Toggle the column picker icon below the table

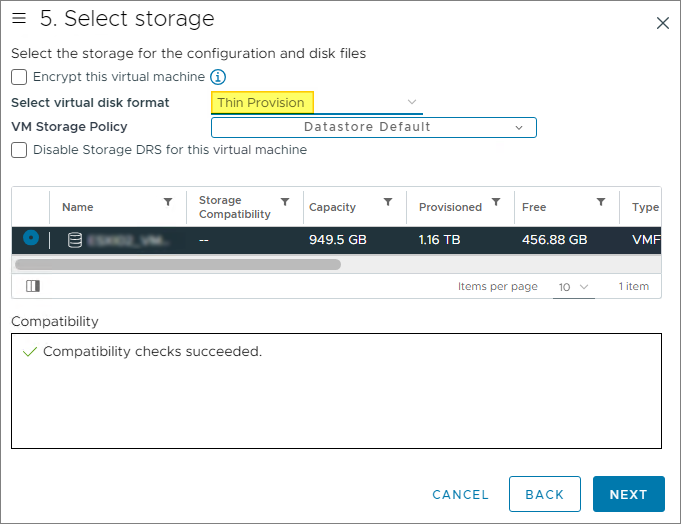click(33, 286)
